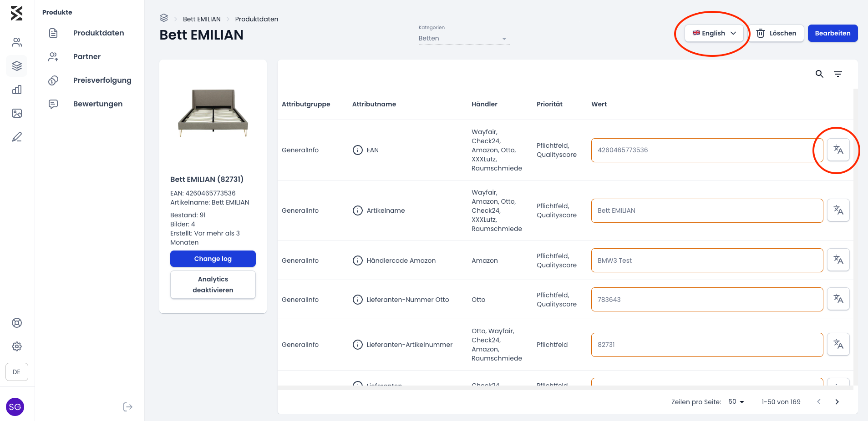Sort by Priorität column header
This screenshot has width=868, height=421.
pyautogui.click(x=549, y=104)
